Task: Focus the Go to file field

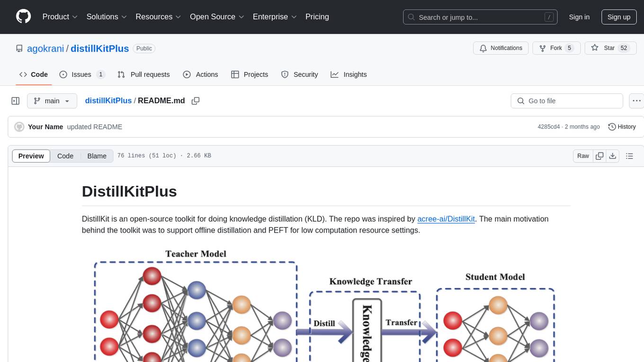Action: point(567,101)
